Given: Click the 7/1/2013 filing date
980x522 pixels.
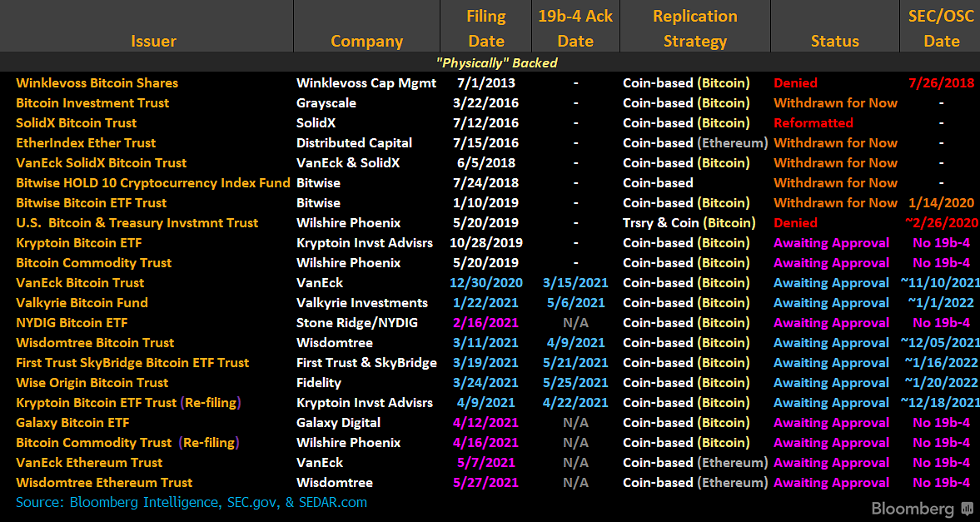Looking at the screenshot, I should tap(486, 82).
